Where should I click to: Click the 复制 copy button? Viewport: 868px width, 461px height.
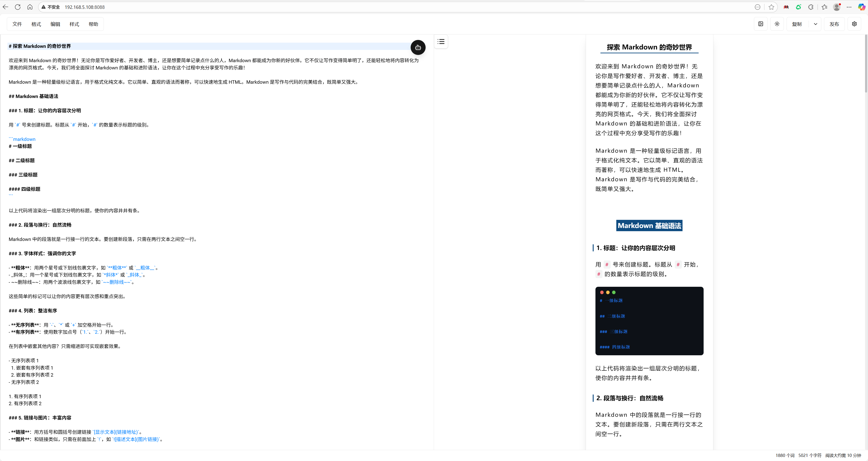point(797,24)
